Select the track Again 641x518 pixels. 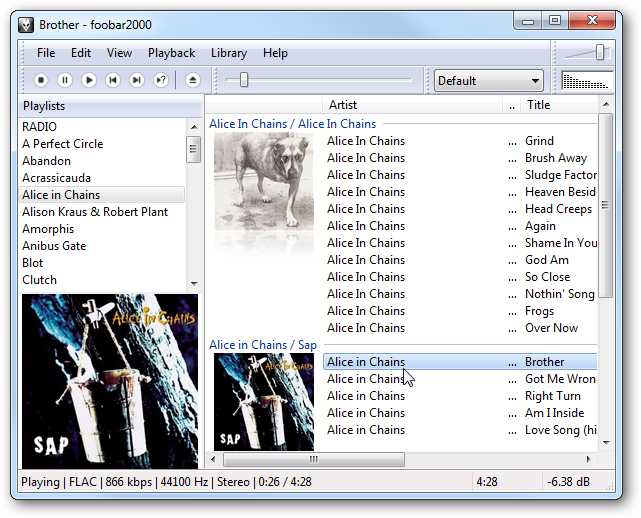coord(460,226)
